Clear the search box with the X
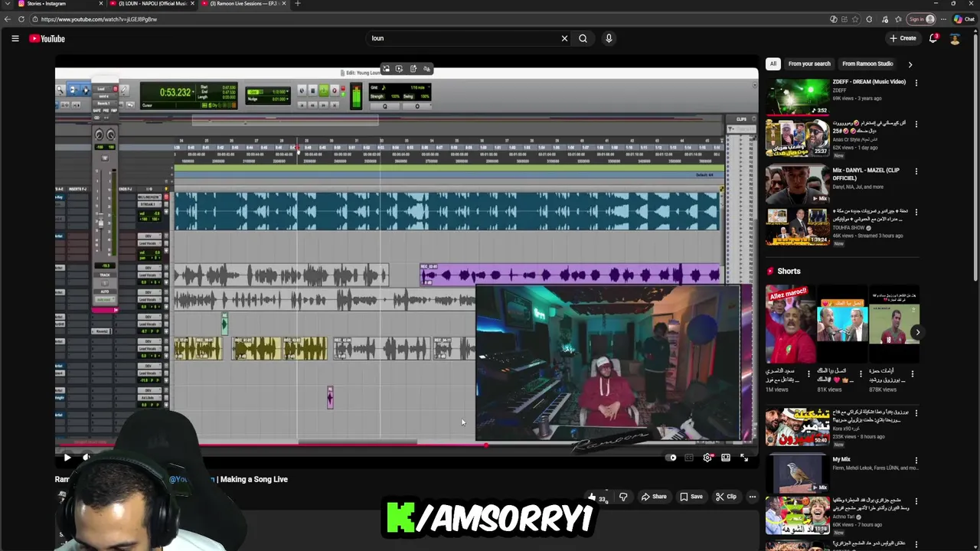The height and width of the screenshot is (551, 980). 564,38
